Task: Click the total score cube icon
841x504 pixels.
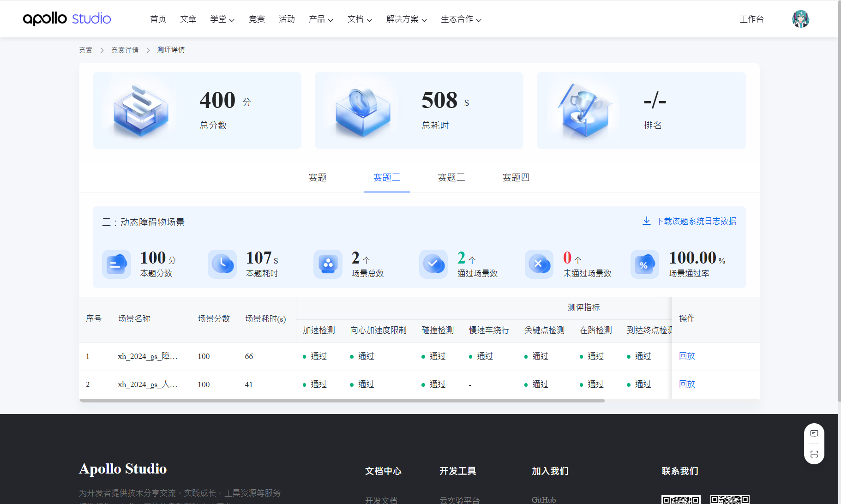Action: [x=140, y=111]
